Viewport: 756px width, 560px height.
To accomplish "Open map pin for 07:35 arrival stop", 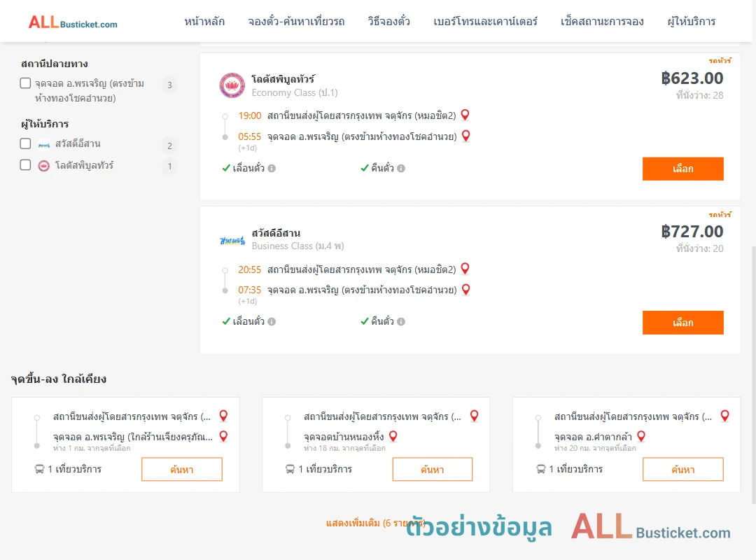I will 466,289.
